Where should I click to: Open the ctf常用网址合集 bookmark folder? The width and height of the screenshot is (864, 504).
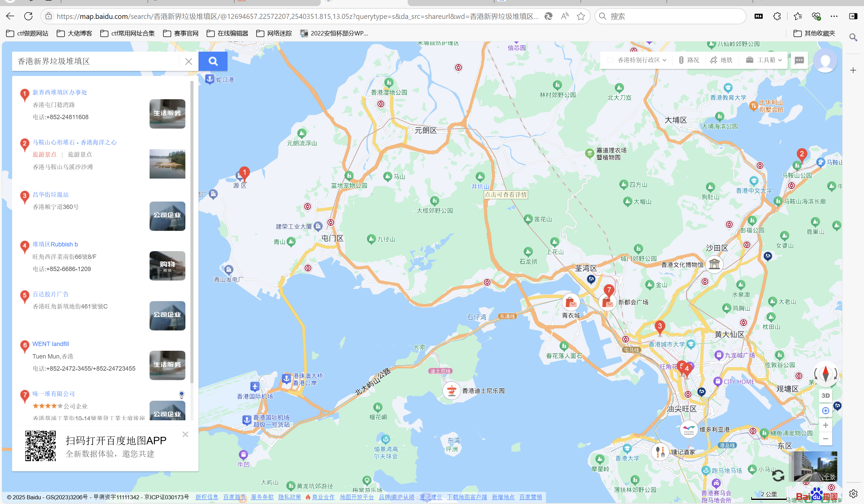(x=128, y=33)
